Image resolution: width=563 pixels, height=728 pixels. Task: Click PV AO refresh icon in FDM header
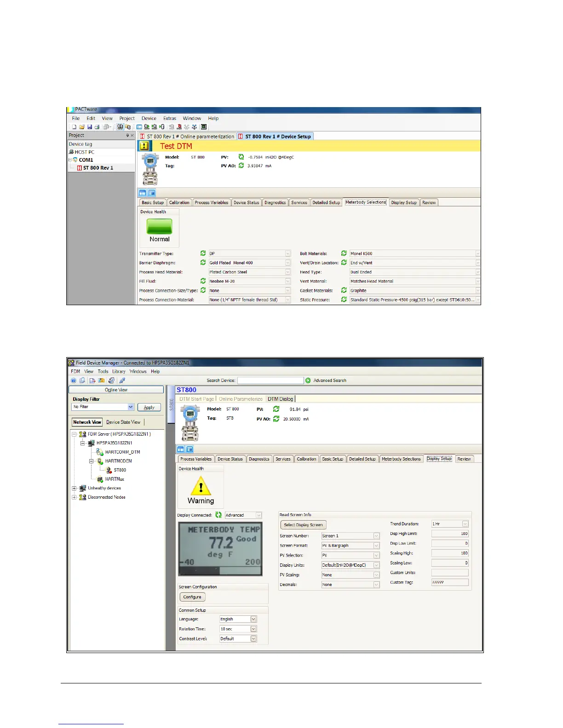276,419
